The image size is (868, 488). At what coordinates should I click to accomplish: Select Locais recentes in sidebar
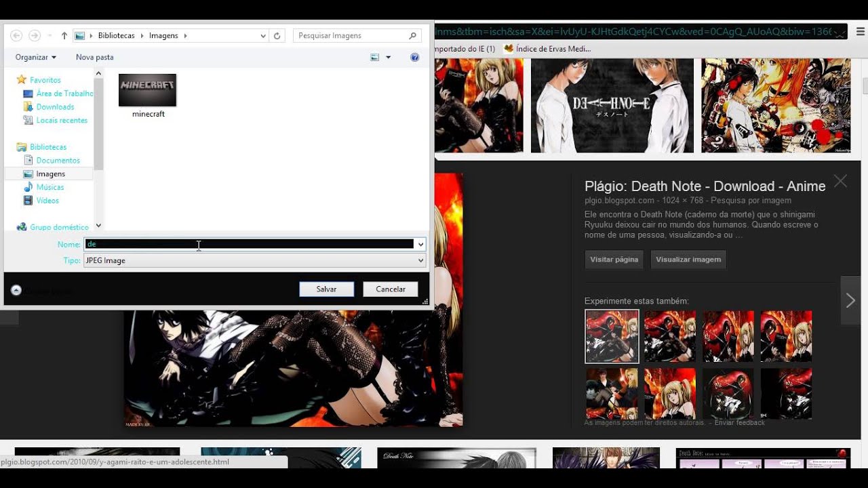click(x=62, y=120)
